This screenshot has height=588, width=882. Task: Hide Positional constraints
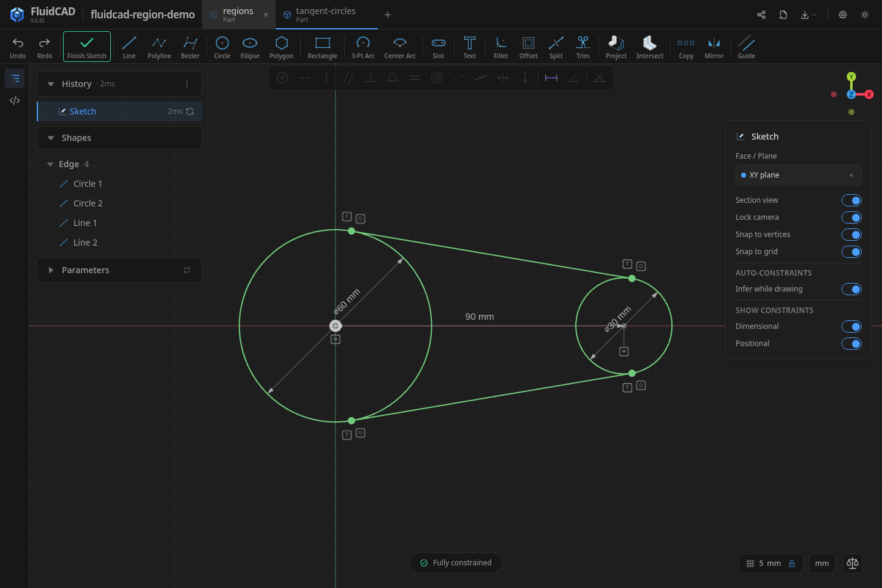point(851,344)
